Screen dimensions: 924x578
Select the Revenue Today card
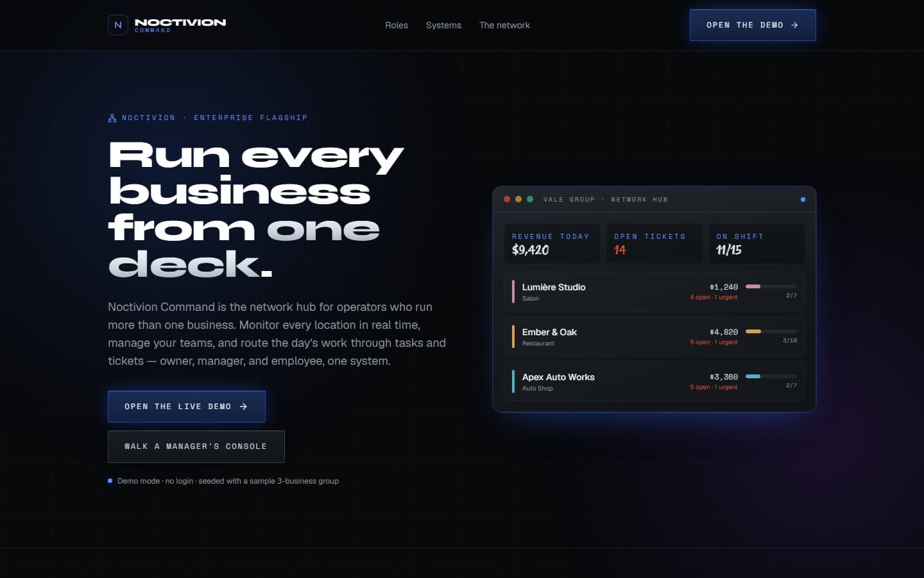552,243
